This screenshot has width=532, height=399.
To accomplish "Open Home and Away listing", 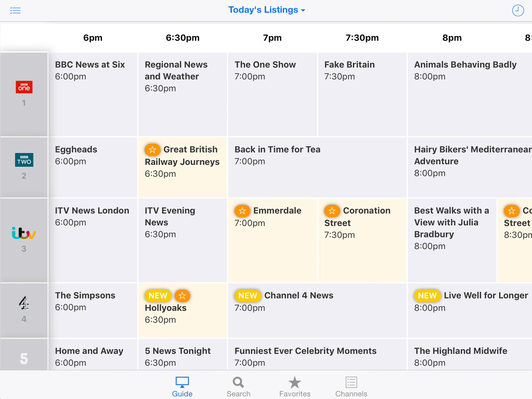I will click(x=93, y=354).
